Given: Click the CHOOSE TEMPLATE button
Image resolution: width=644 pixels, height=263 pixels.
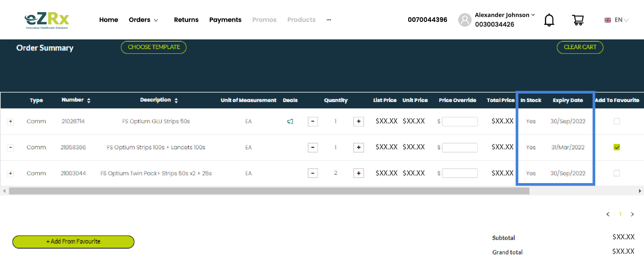Looking at the screenshot, I should tap(153, 47).
